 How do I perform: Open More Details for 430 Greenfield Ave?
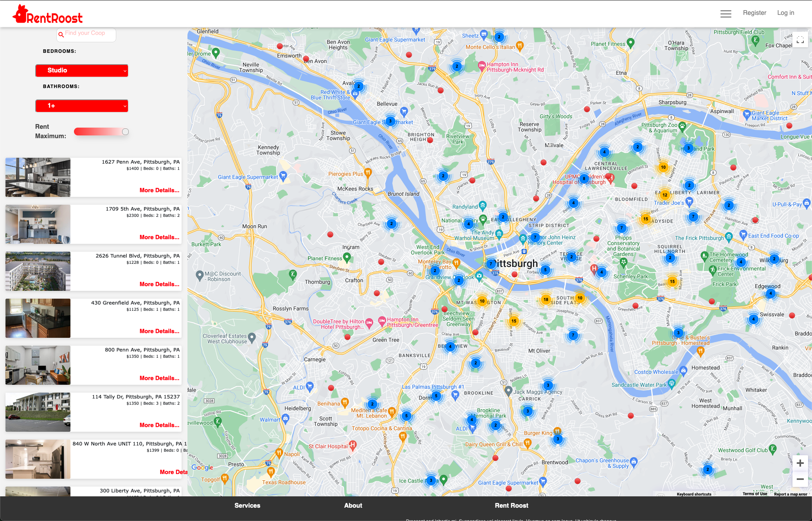coord(159,331)
